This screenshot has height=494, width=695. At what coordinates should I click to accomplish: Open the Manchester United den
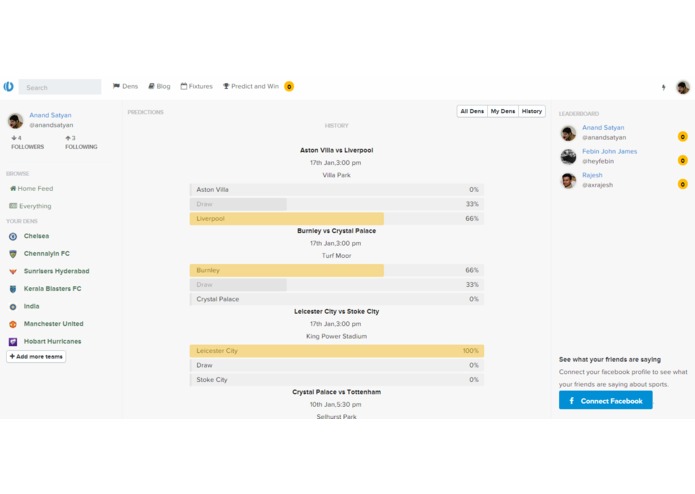(x=54, y=324)
